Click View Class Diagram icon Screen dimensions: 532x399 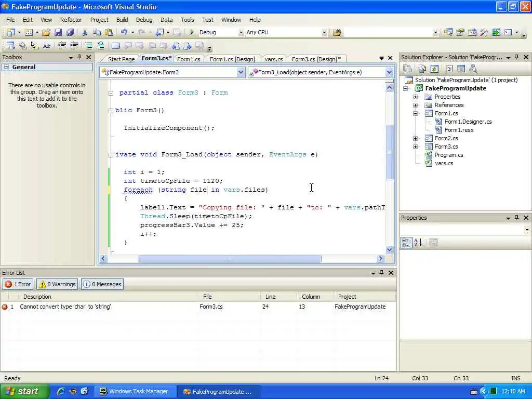click(x=473, y=69)
